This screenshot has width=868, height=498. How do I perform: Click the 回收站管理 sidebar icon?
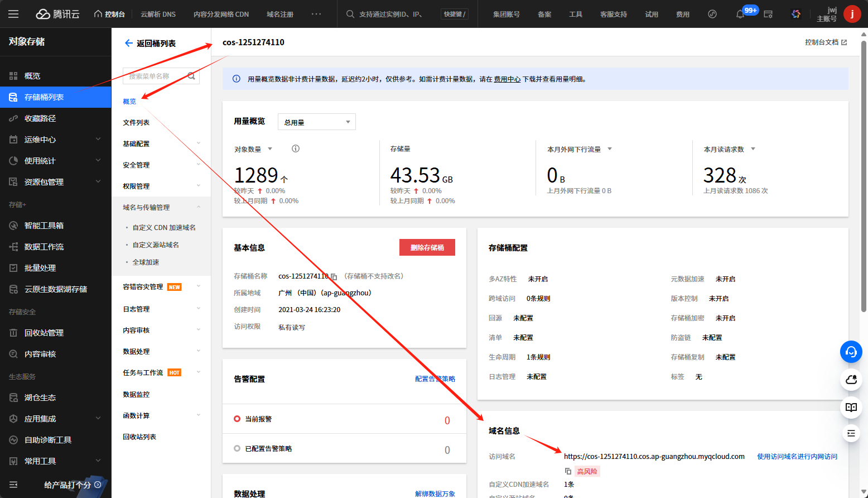(13, 333)
